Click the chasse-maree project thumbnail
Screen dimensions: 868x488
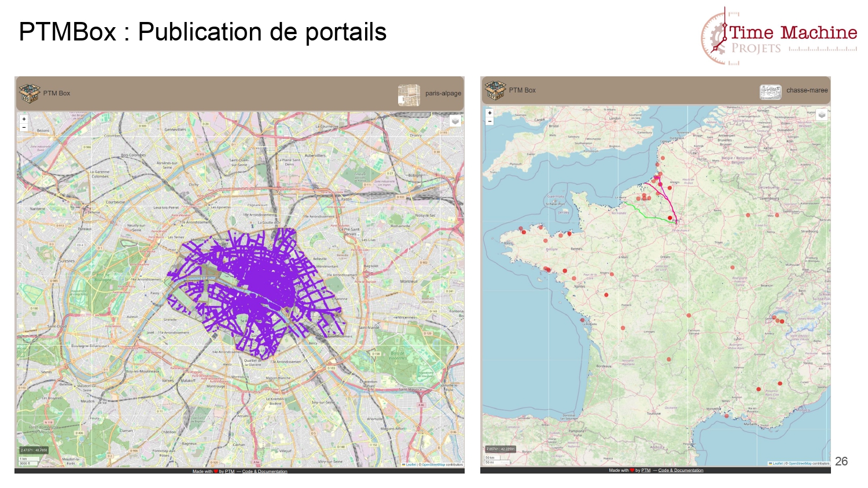tap(770, 92)
